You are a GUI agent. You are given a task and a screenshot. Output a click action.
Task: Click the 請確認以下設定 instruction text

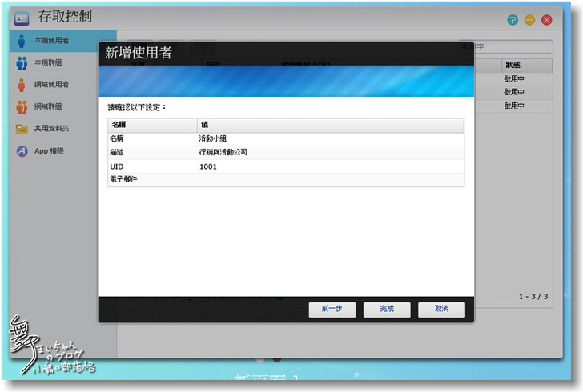[137, 107]
